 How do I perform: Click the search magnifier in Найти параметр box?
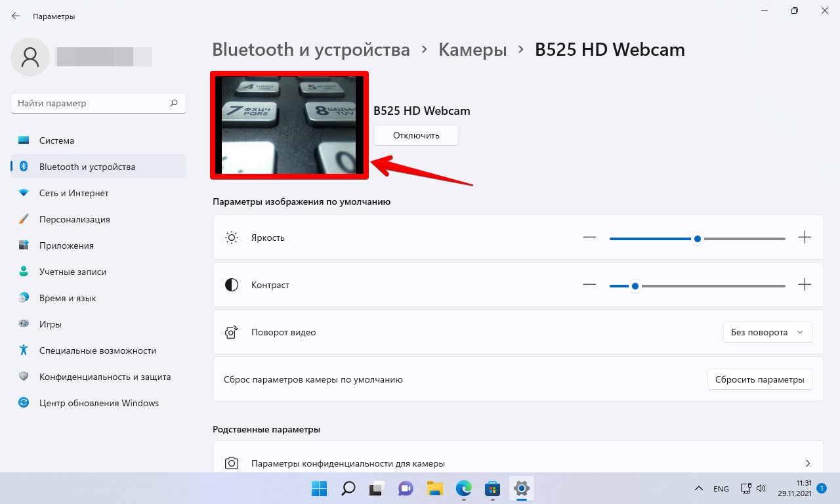tap(174, 103)
